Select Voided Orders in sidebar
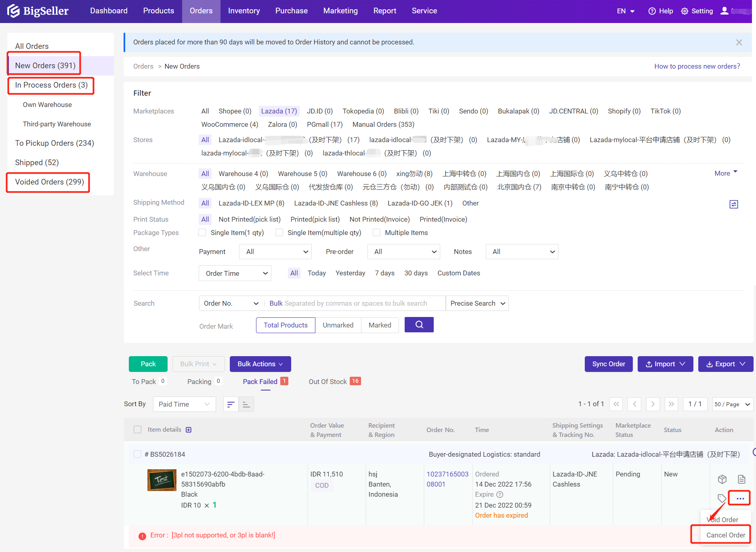This screenshot has height=552, width=756. click(49, 182)
